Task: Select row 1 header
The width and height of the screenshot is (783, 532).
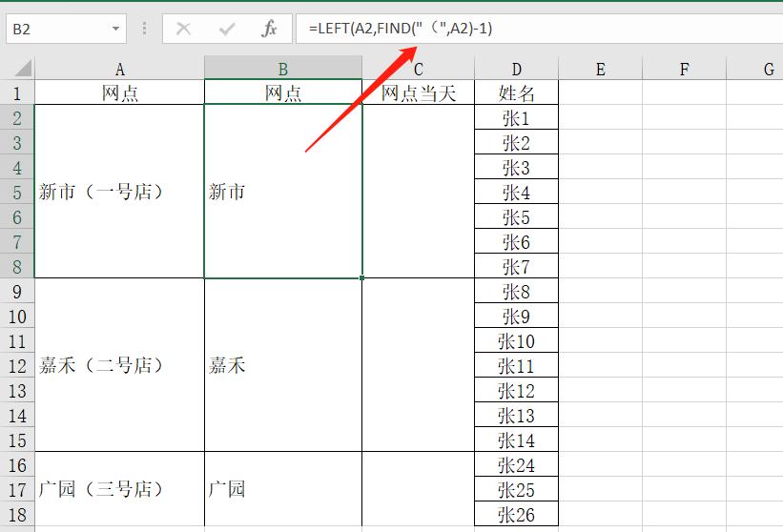Action: point(17,92)
